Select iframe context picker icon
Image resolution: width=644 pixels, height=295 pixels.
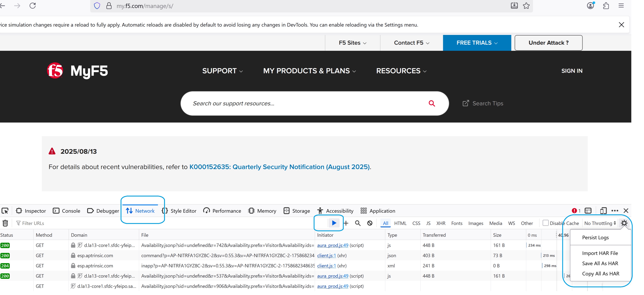(588, 211)
